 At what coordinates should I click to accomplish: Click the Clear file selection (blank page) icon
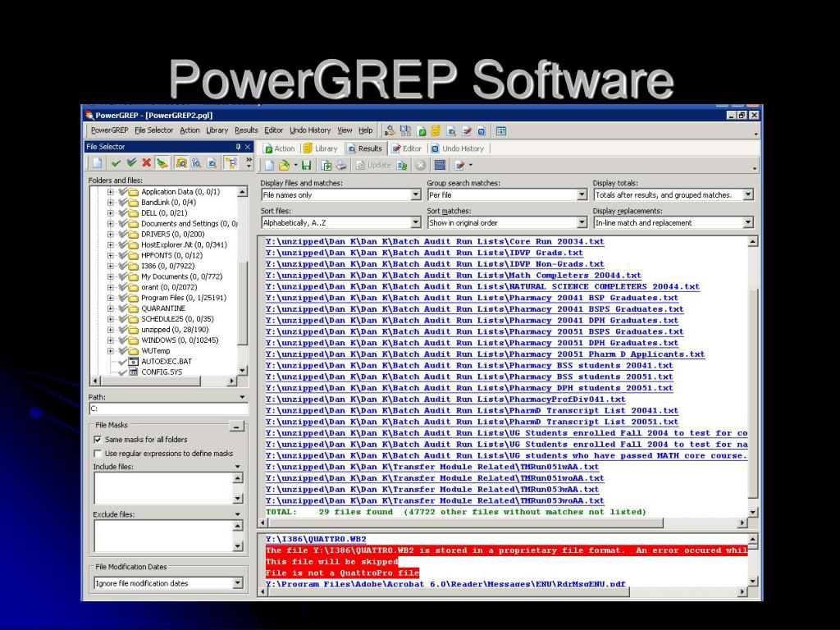(x=97, y=162)
